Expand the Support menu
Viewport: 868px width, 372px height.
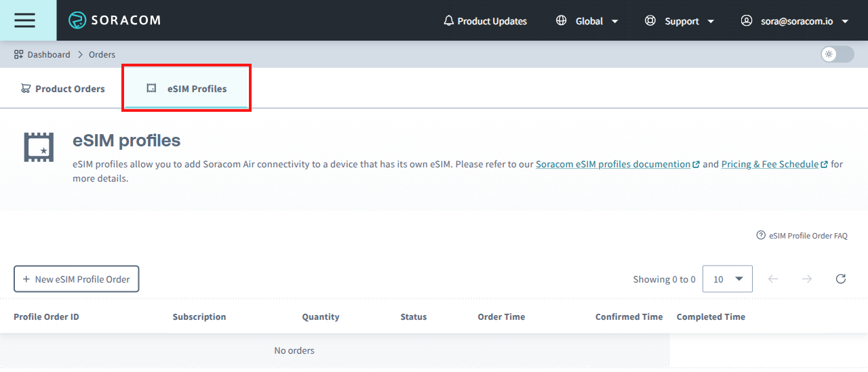[679, 21]
